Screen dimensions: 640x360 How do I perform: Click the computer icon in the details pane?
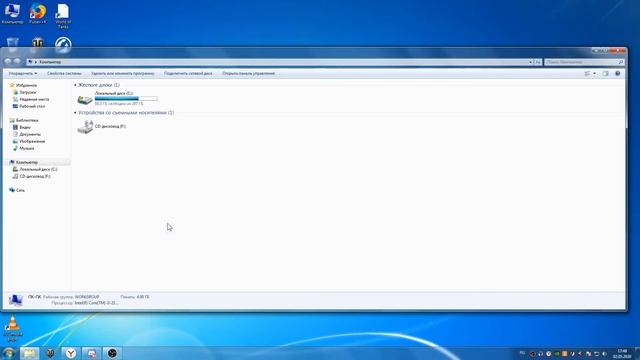point(16,300)
